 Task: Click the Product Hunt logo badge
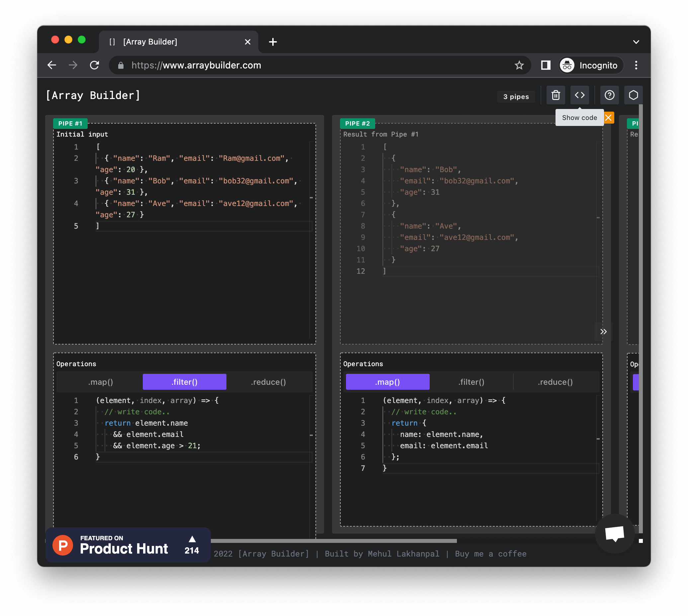(63, 545)
